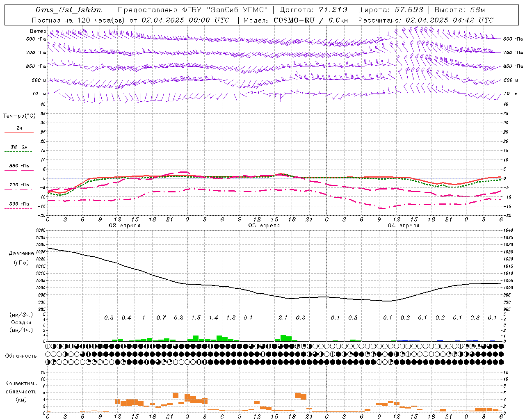This screenshot has width=525, height=420.
Task: Click the precipitation value 1.2
Action: click(231, 317)
